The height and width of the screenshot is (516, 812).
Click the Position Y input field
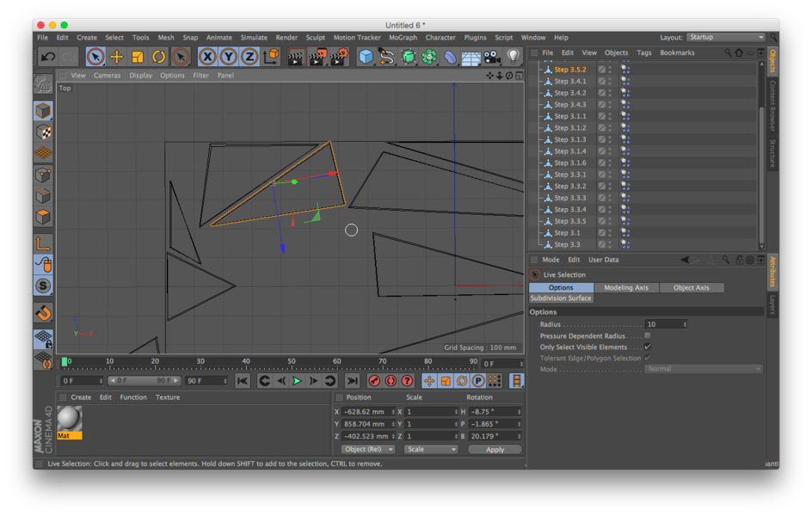coord(365,424)
